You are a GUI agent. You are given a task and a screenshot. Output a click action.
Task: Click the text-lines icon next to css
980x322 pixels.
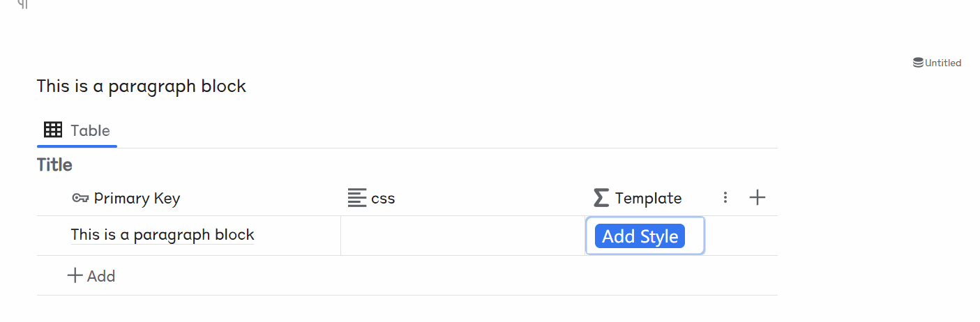357,199
